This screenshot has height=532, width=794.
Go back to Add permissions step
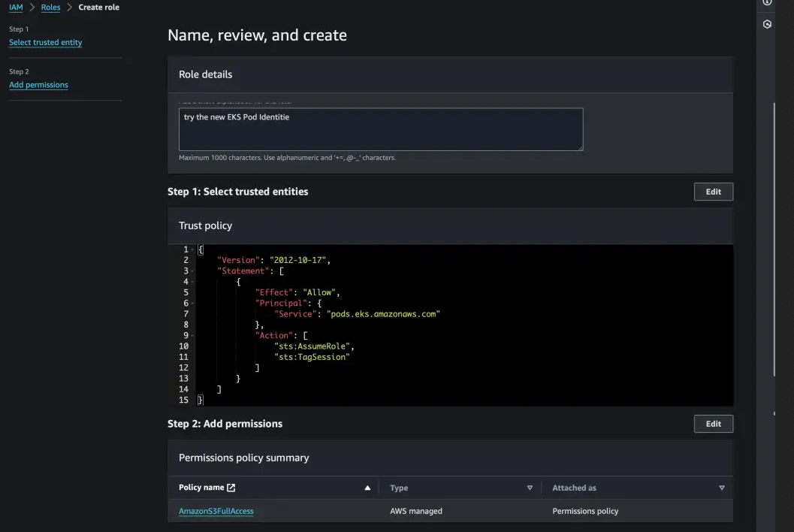click(38, 85)
